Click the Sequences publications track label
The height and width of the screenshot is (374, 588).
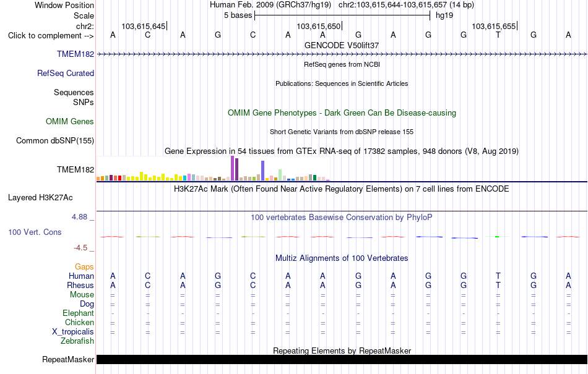(x=74, y=92)
